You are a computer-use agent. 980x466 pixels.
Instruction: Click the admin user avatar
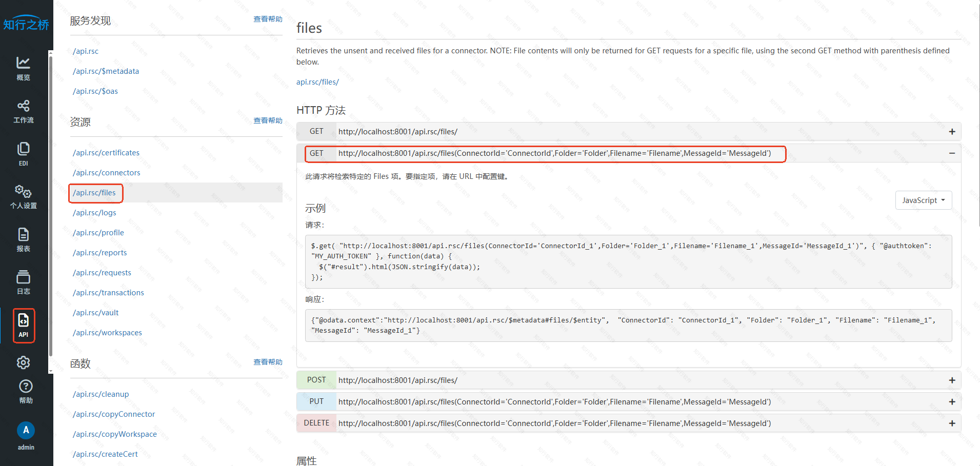(26, 431)
